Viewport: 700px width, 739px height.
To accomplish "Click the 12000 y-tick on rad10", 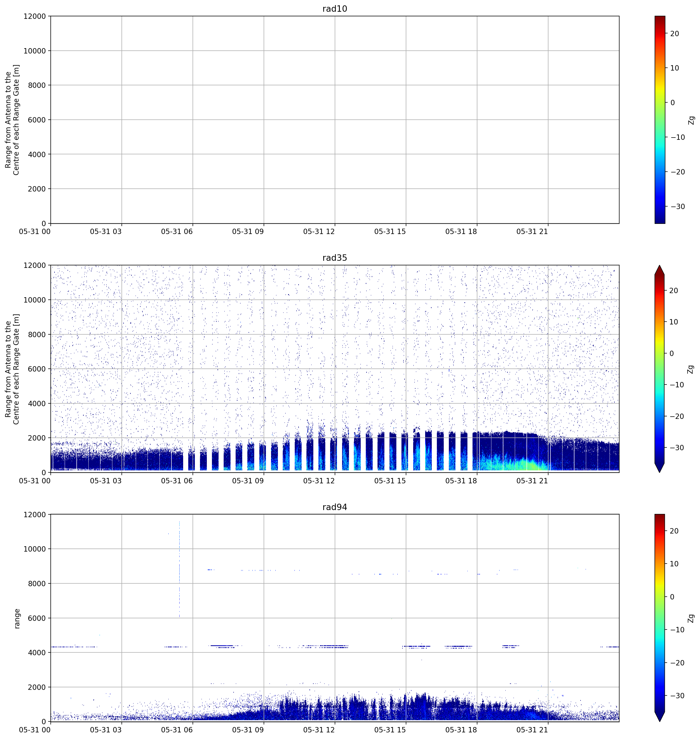I will [x=34, y=16].
